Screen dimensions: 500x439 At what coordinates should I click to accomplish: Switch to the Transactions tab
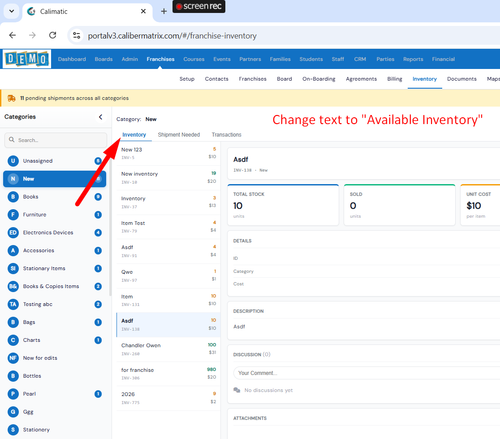point(227,135)
